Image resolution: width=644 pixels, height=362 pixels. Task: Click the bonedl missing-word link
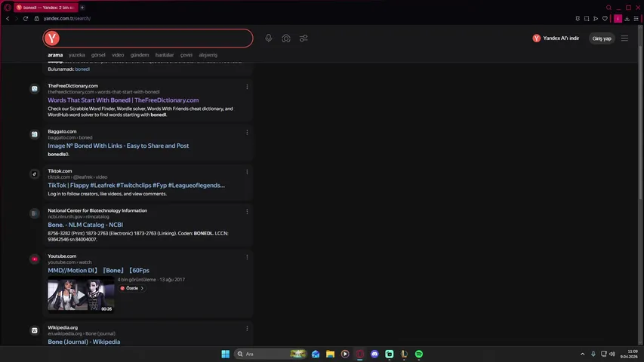tap(82, 69)
